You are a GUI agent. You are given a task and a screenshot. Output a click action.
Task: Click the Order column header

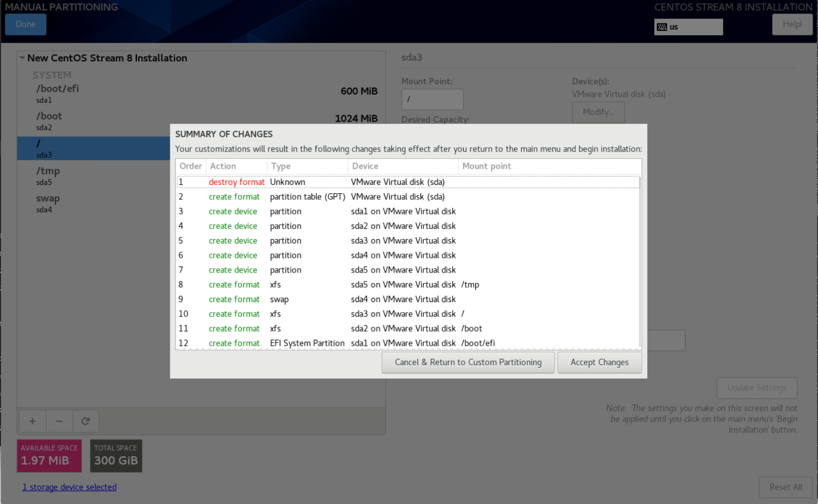[x=191, y=166]
